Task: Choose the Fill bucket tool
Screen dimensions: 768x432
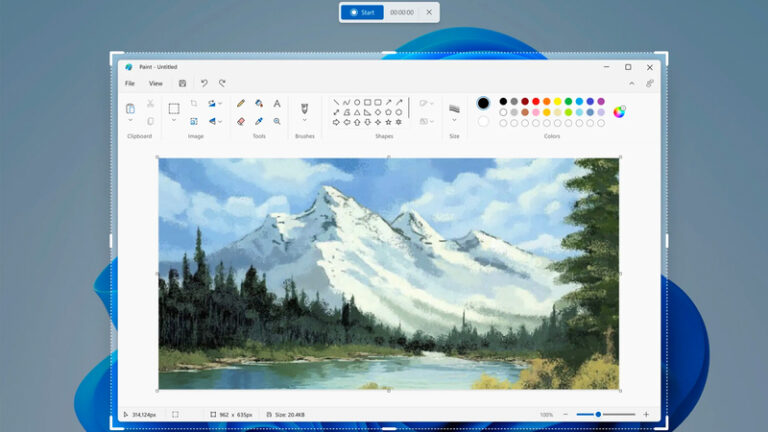Action: point(259,103)
